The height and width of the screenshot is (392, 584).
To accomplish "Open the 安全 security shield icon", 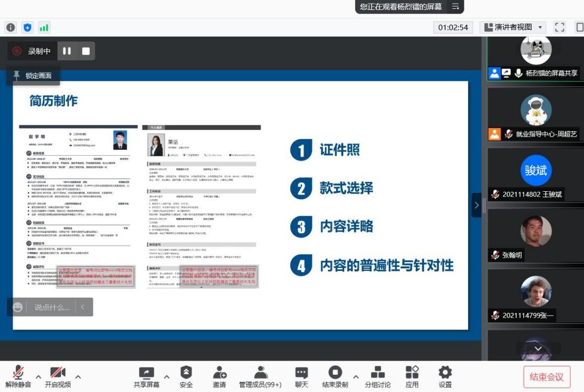I will point(186,373).
